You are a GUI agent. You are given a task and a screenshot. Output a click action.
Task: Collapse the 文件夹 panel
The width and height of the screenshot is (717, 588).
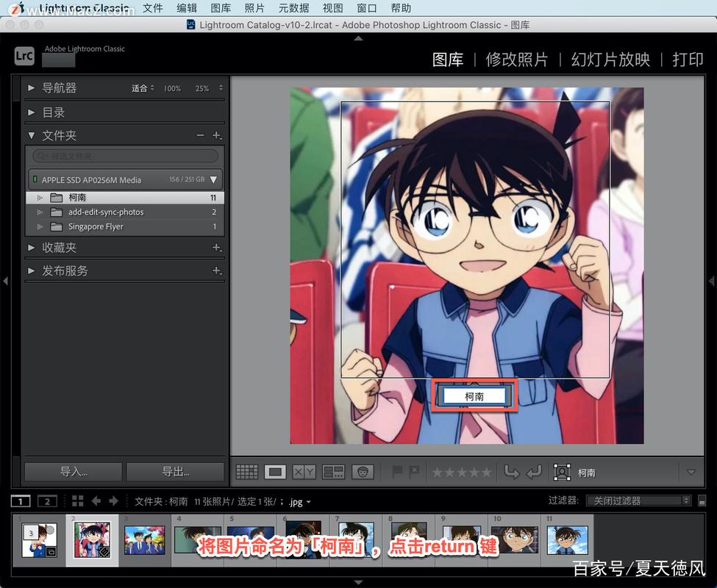31,135
